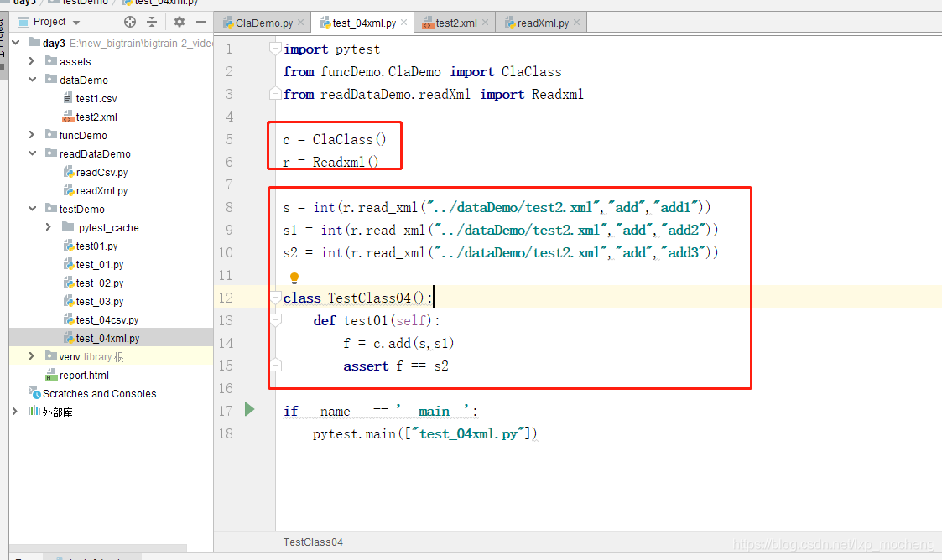Close the ClaDemo.py tab
The height and width of the screenshot is (560, 942).
300,23
